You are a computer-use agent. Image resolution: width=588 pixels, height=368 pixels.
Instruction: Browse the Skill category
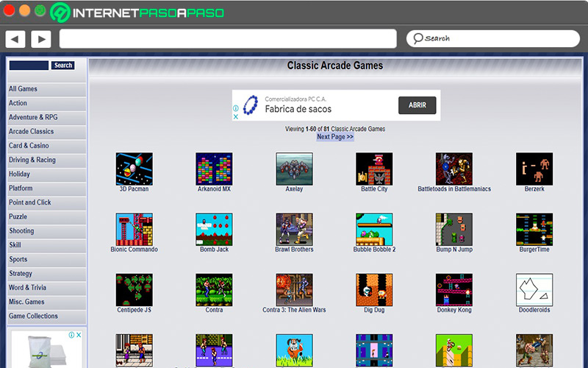coord(47,245)
